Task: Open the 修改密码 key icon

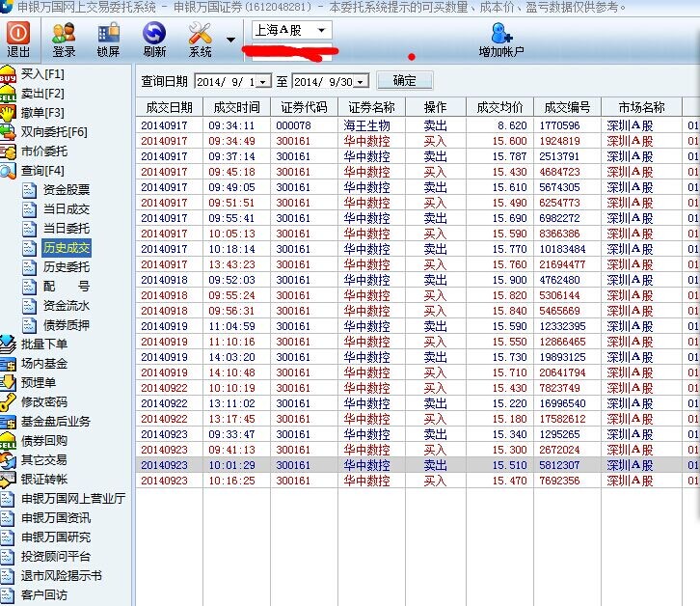Action: click(x=8, y=402)
